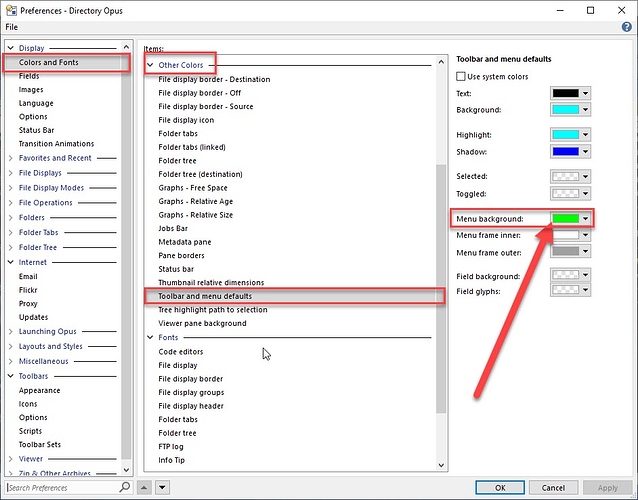
Task: Expand File Displays category
Action: [x=11, y=173]
